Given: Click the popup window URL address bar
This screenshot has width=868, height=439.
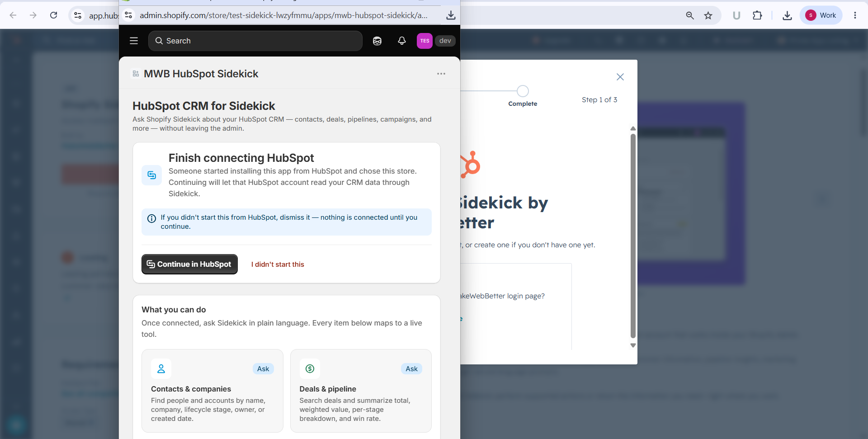Looking at the screenshot, I should click(x=283, y=15).
